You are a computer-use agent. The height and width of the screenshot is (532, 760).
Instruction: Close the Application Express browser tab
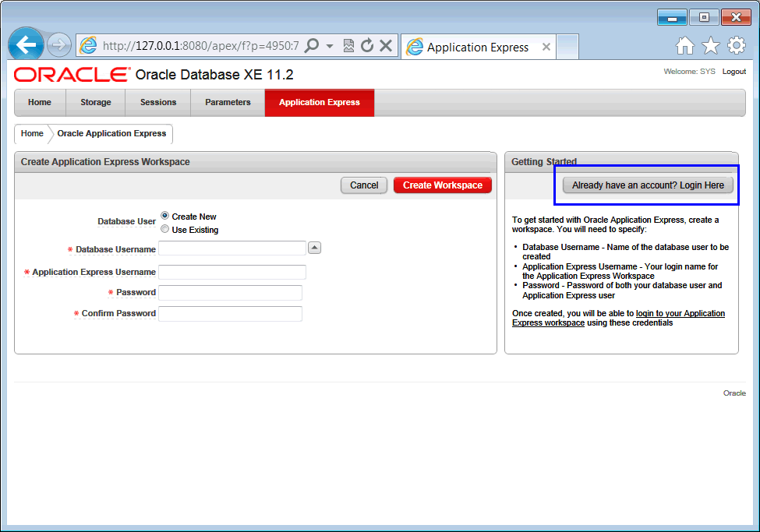546,47
